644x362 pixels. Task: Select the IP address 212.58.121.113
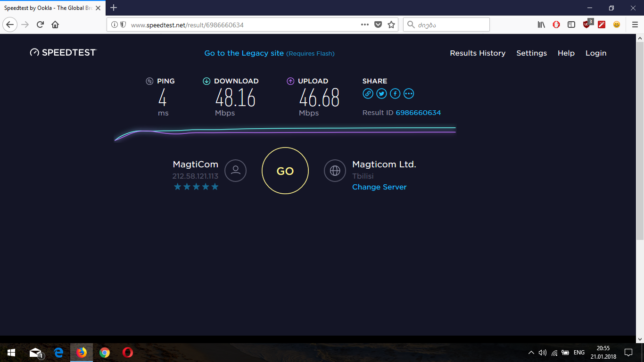click(x=195, y=176)
